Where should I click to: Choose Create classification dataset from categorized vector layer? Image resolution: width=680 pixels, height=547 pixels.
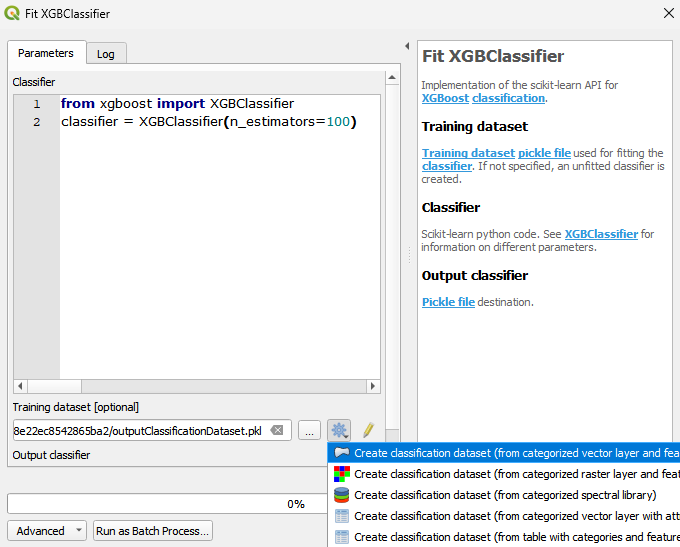point(504,453)
